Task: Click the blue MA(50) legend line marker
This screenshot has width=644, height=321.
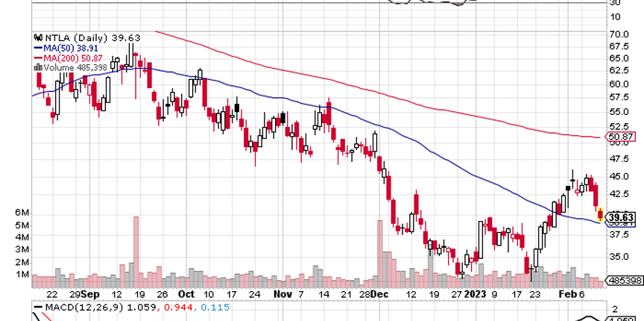Action: point(37,46)
